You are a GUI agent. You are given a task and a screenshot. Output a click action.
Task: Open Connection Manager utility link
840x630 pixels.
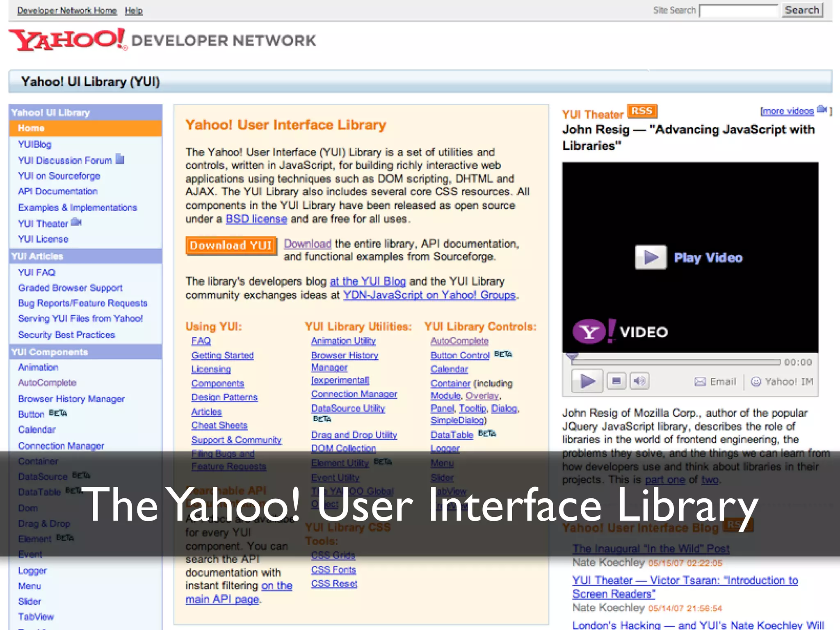pyautogui.click(x=354, y=394)
